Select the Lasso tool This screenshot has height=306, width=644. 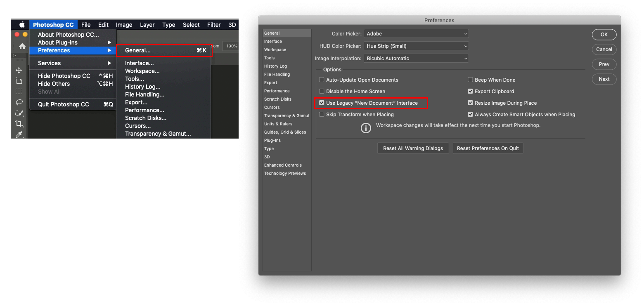[x=19, y=102]
